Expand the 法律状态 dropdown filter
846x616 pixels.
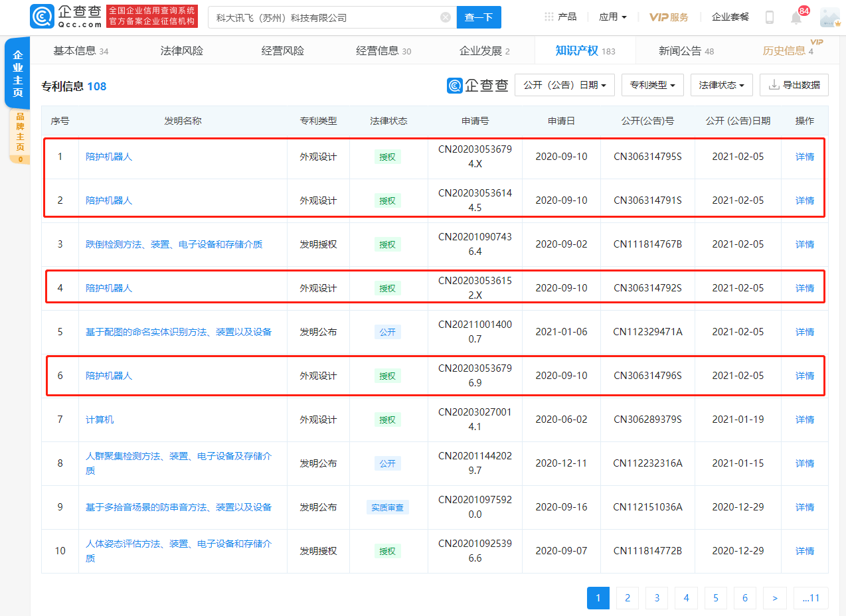click(721, 85)
